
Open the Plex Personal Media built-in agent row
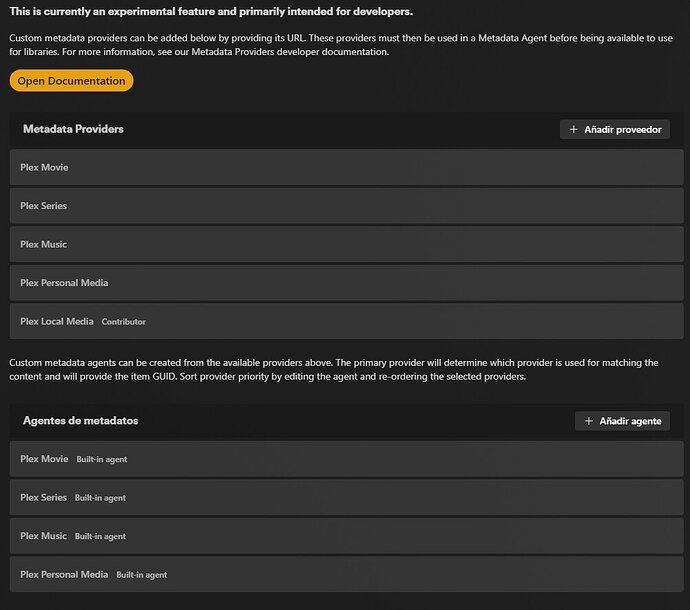coord(346,574)
